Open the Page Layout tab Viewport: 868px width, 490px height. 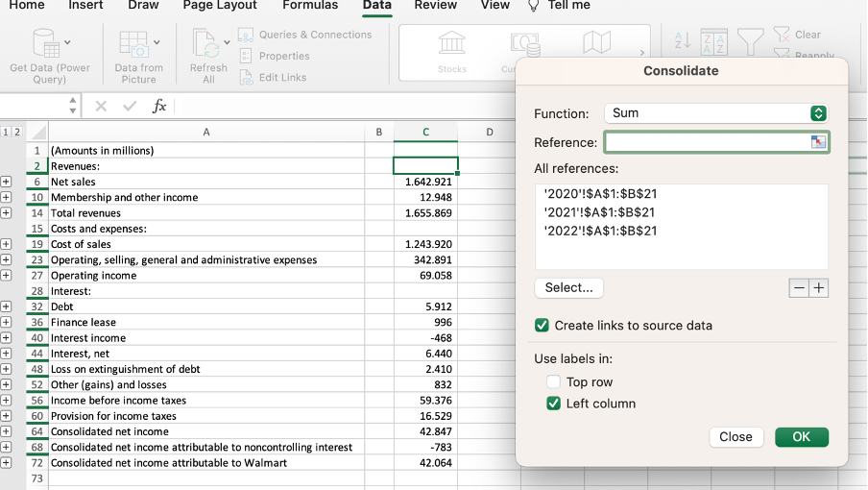(220, 6)
